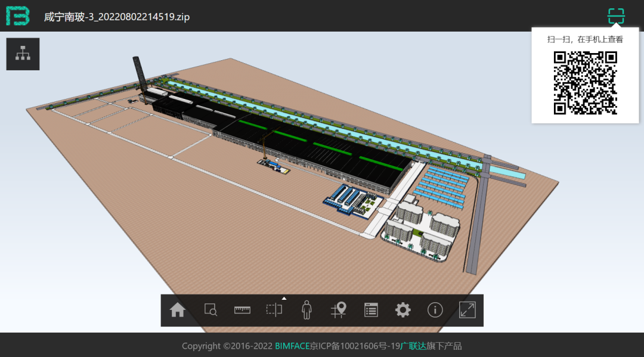Select the Home view tool

point(177,310)
